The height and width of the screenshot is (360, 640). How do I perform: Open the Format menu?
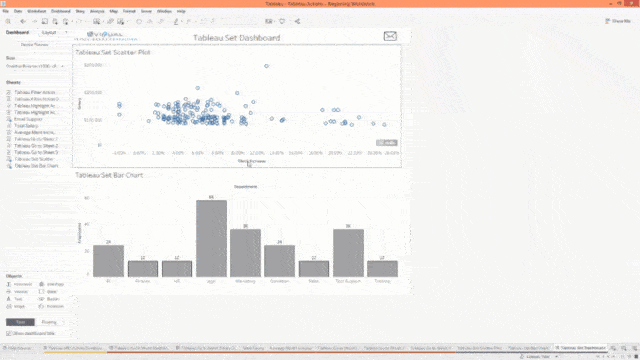tap(129, 11)
